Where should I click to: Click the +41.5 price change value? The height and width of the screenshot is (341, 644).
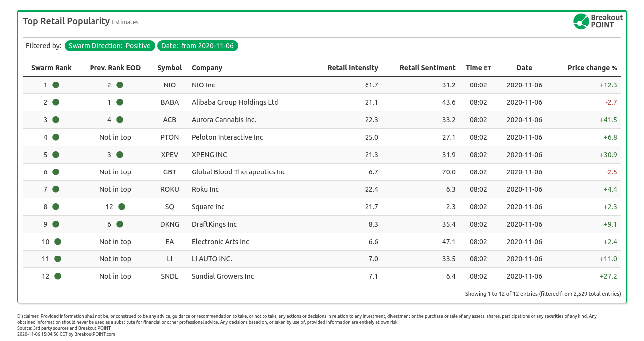click(x=608, y=120)
